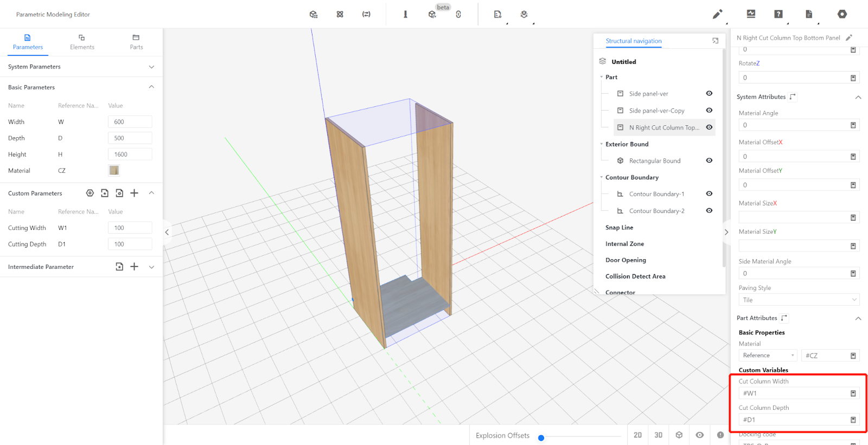Screen dimensions: 868x445
Task: Click the document icon in top right toolbar
Action: tap(809, 14)
